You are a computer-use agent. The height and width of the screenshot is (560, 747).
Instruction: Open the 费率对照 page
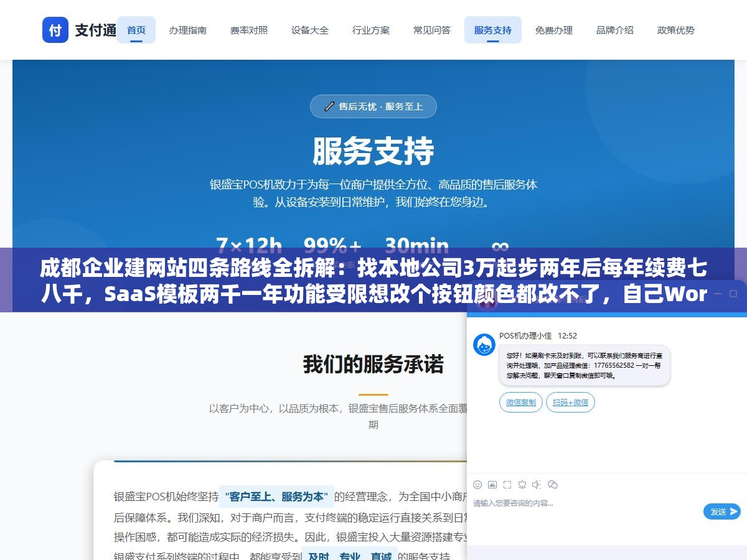248,30
